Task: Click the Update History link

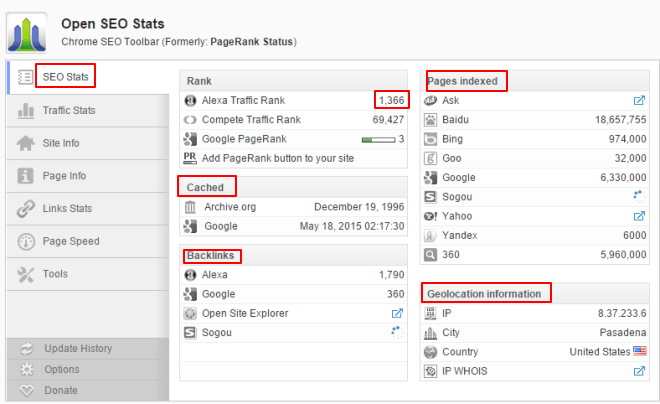Action: point(78,348)
